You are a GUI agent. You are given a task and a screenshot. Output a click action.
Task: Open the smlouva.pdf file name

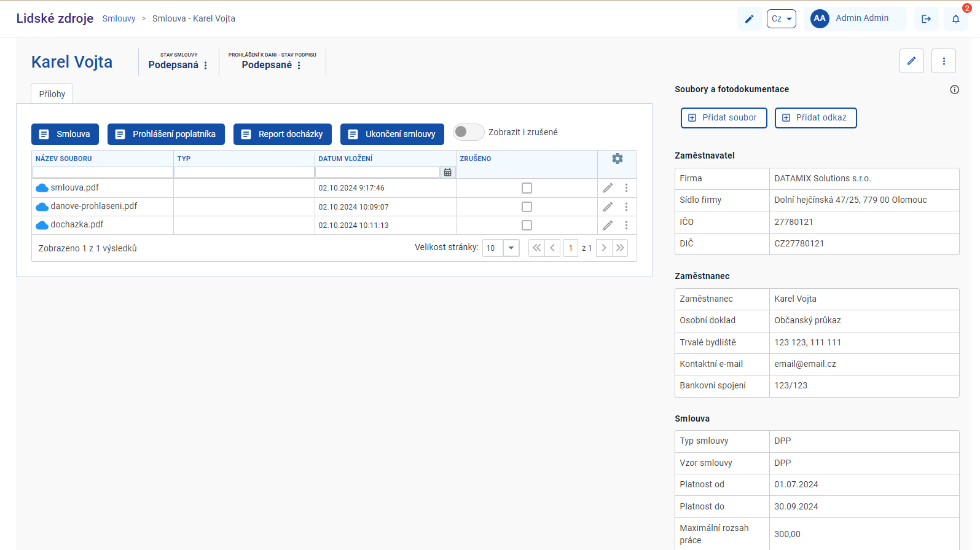pyautogui.click(x=74, y=187)
